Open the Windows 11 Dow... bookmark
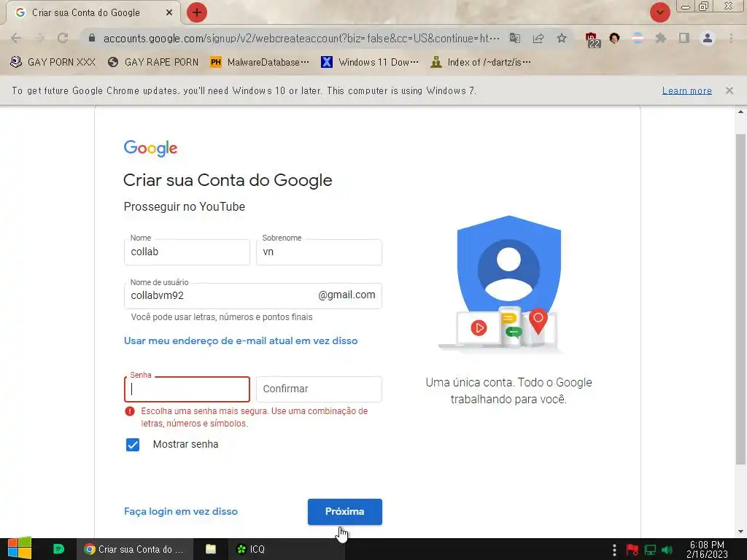This screenshot has height=560, width=747. [370, 62]
